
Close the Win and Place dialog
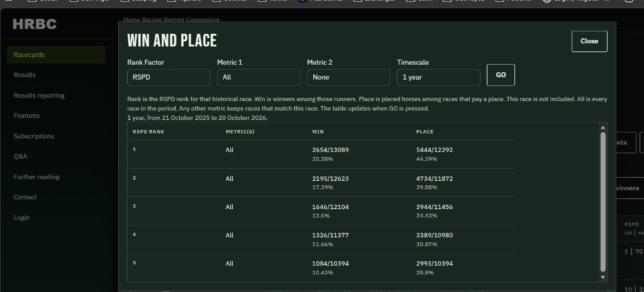pos(589,41)
